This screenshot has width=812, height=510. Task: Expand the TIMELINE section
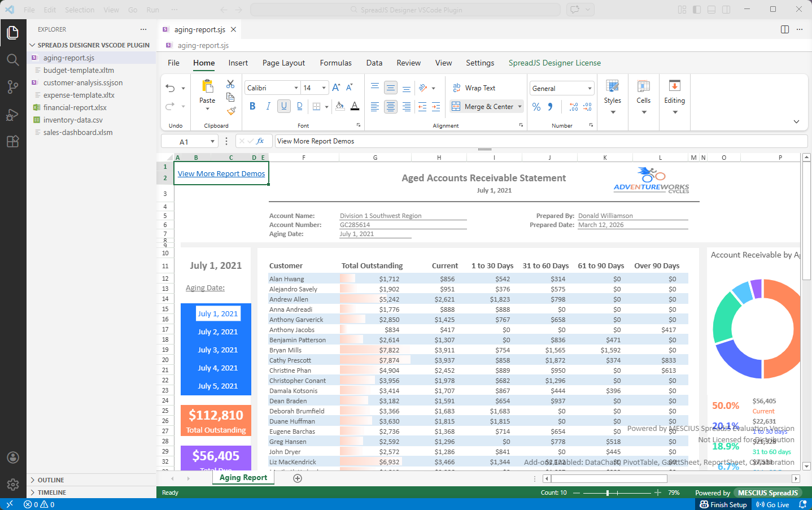pos(91,492)
